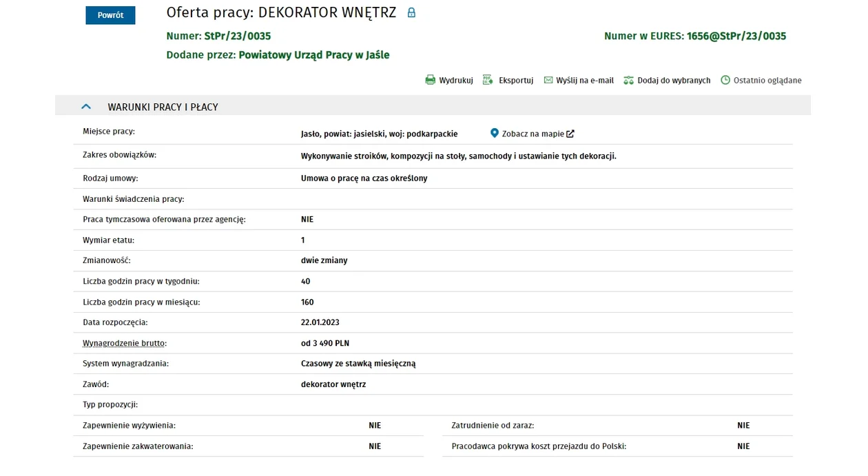Click the dwie zmiany shift value
The image size is (868, 476).
(324, 260)
